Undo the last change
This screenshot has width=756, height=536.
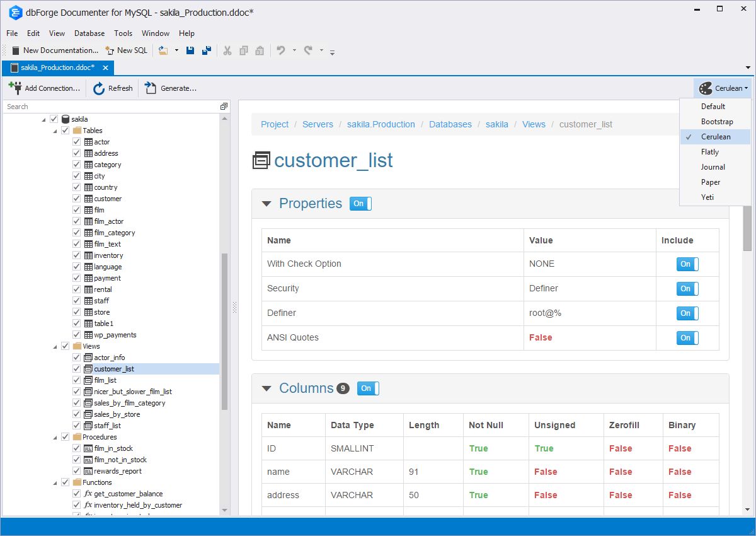[x=282, y=50]
